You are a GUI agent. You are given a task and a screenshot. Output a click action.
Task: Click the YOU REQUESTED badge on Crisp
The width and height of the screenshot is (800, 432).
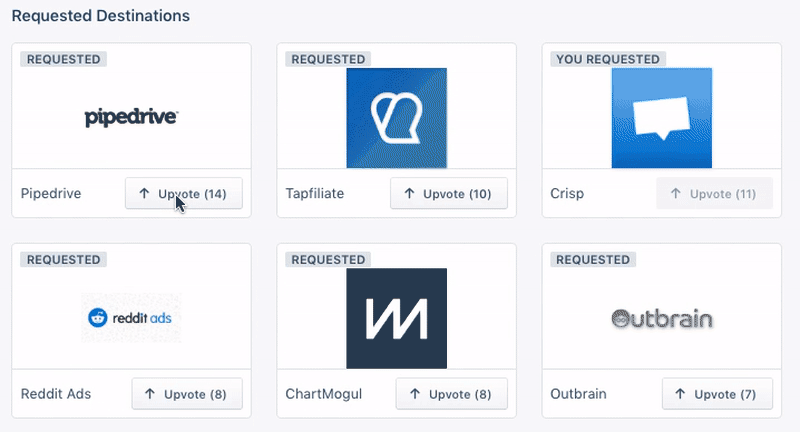(608, 59)
